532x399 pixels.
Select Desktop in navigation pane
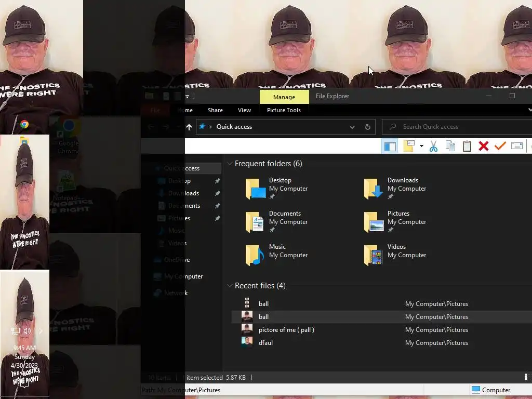(179, 181)
